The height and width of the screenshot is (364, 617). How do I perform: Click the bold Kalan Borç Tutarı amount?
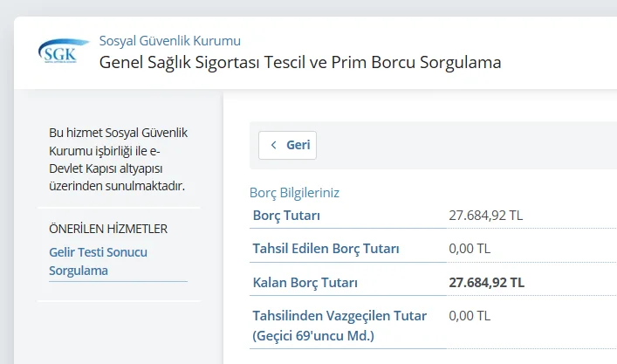point(486,283)
